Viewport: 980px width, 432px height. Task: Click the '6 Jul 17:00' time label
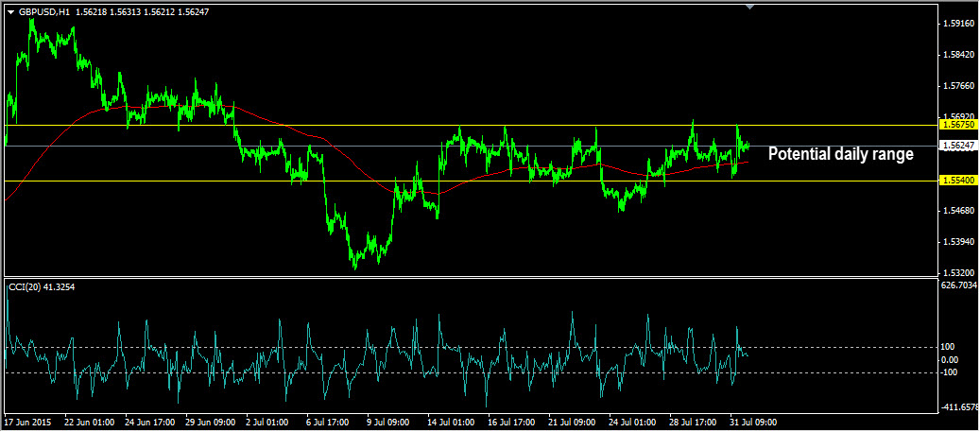(330, 422)
